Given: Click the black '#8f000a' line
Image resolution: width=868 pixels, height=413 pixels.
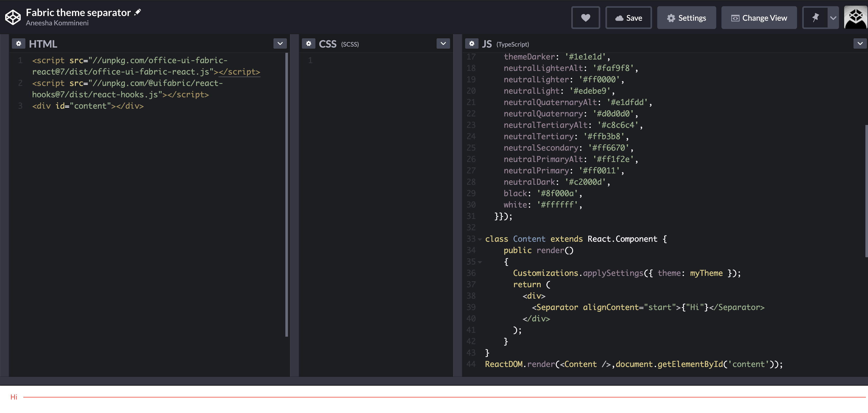Looking at the screenshot, I should 543,194.
